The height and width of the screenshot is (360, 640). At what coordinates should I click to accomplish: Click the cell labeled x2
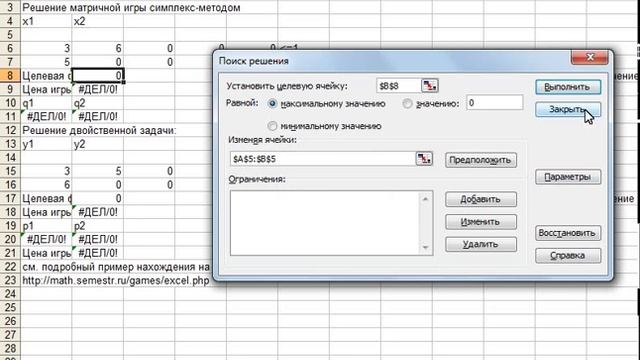[98, 21]
